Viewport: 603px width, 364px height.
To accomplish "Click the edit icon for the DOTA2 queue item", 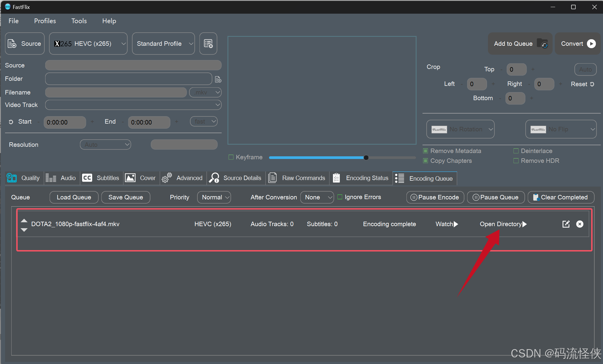I will [566, 224].
